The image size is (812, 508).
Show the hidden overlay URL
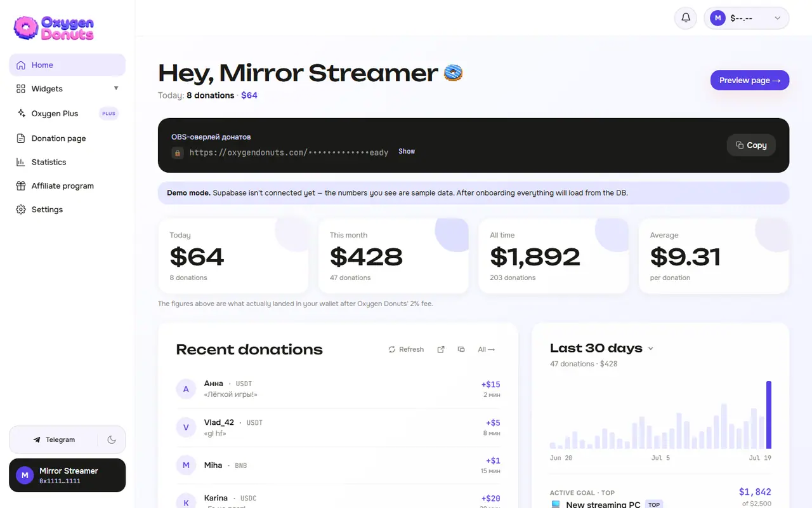coord(407,151)
